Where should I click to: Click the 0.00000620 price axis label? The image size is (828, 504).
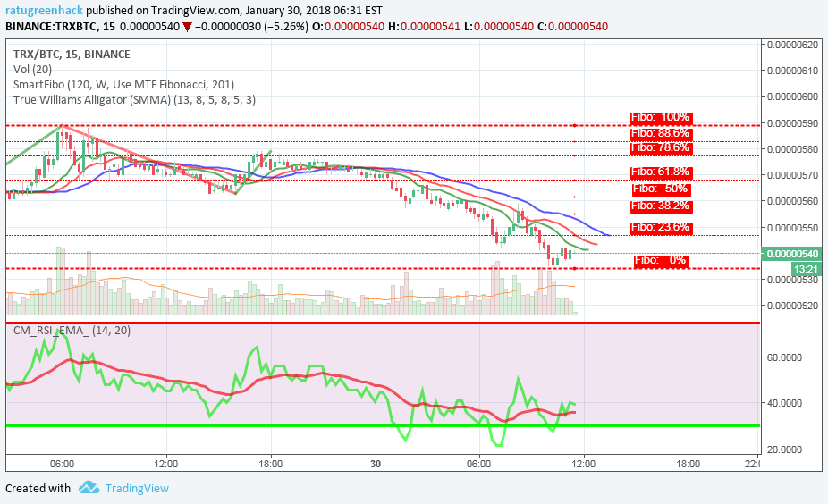pos(792,45)
